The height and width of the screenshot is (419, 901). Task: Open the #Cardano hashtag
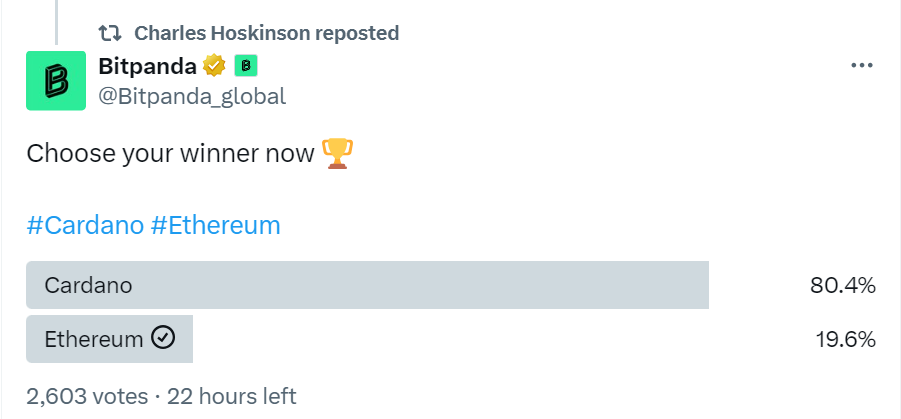[x=85, y=225]
